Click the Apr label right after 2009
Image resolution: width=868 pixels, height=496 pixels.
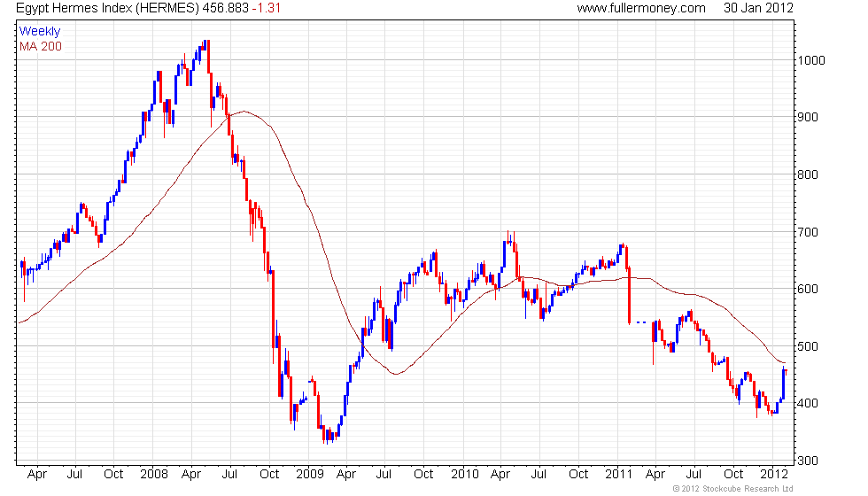click(346, 475)
